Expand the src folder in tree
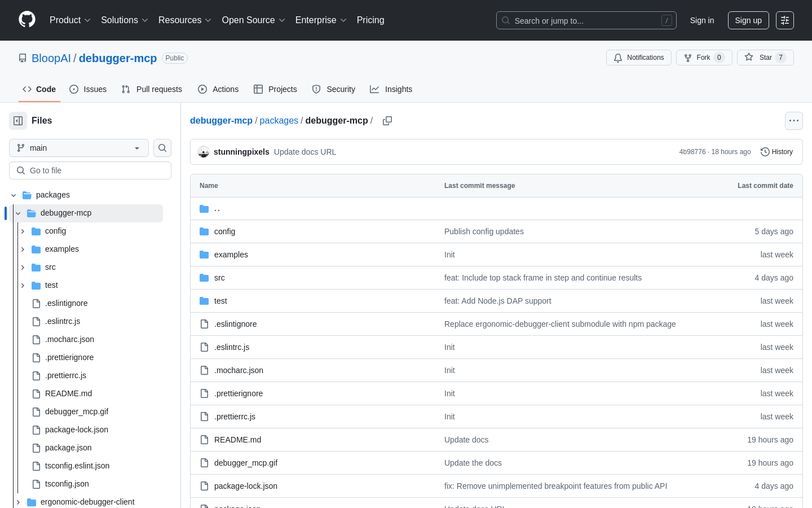 [23, 268]
